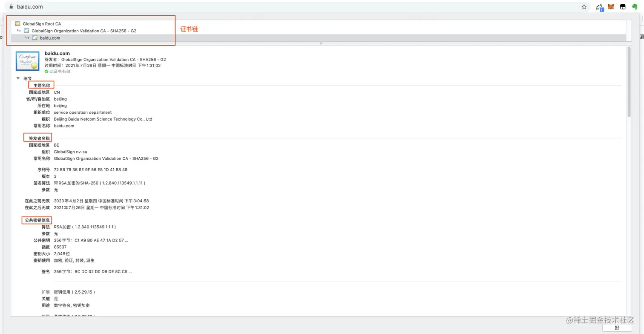Click the 签发者名称 section heading
Viewport: 644px width, 334px height.
(x=39, y=138)
